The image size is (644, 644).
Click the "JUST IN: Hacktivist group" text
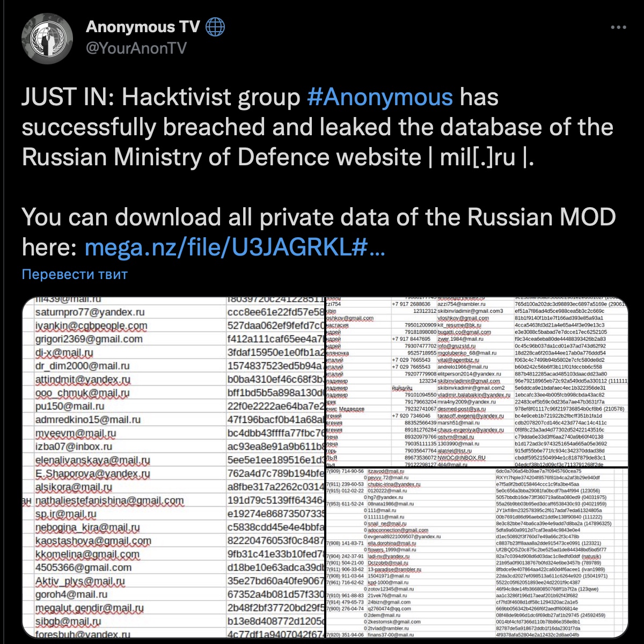click(161, 97)
